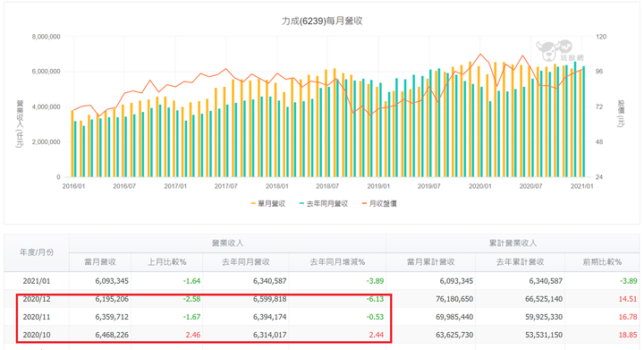The image size is (644, 350).
Task: Click the 2019/01 x-axis label
Action: click(x=378, y=186)
